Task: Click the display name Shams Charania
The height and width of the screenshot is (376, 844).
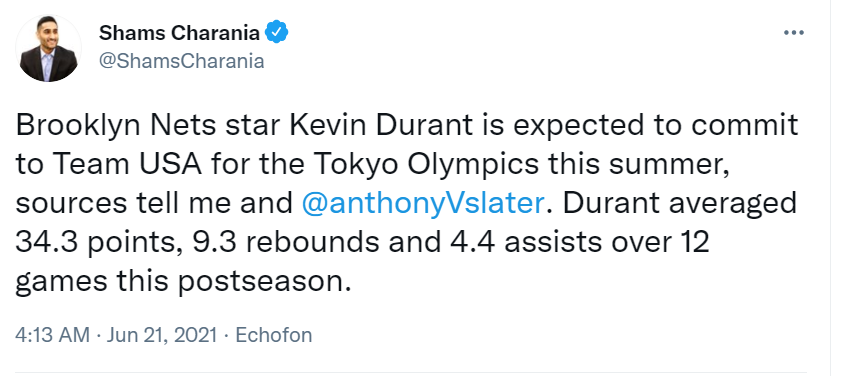Action: point(179,33)
